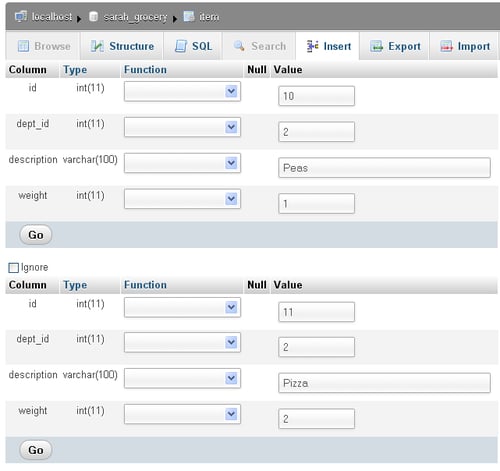Click the Browse tab icon

23,46
